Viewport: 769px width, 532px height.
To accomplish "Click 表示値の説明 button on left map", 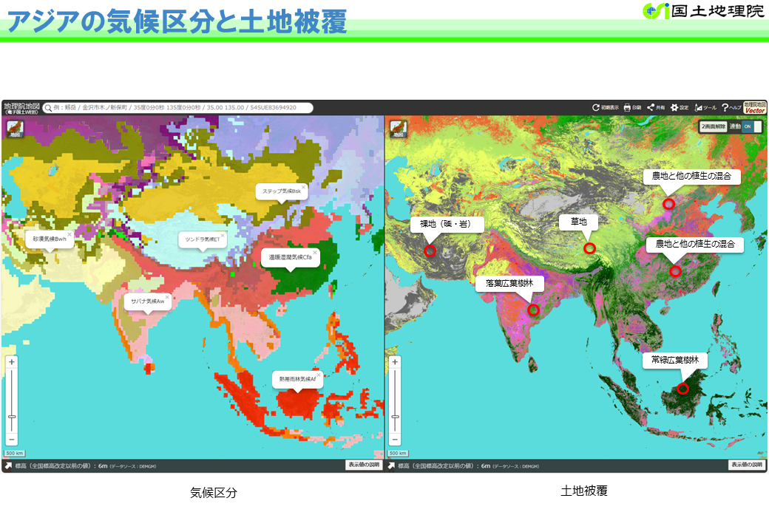I will (364, 465).
